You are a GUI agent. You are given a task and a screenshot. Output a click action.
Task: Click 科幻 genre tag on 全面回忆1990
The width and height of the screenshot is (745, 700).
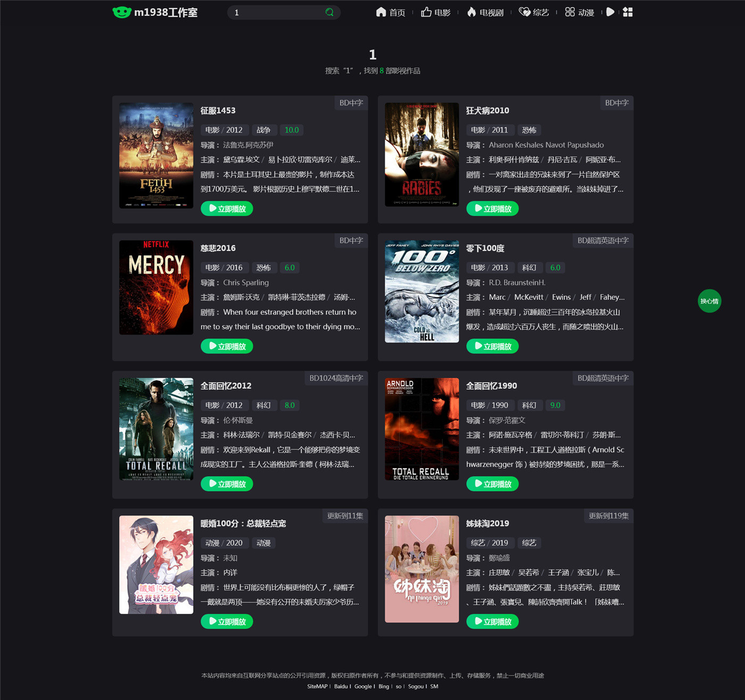(x=529, y=405)
